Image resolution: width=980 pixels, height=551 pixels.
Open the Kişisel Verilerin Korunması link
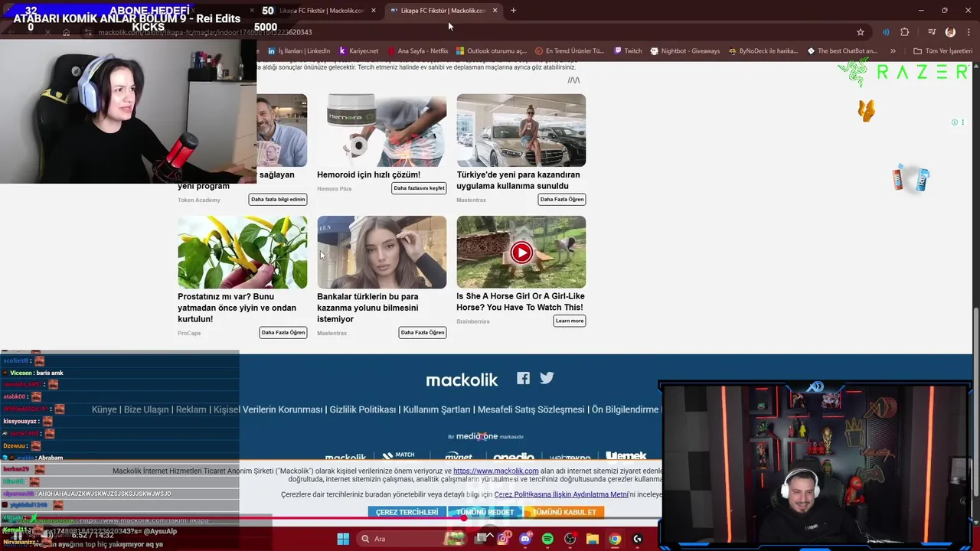pyautogui.click(x=268, y=409)
